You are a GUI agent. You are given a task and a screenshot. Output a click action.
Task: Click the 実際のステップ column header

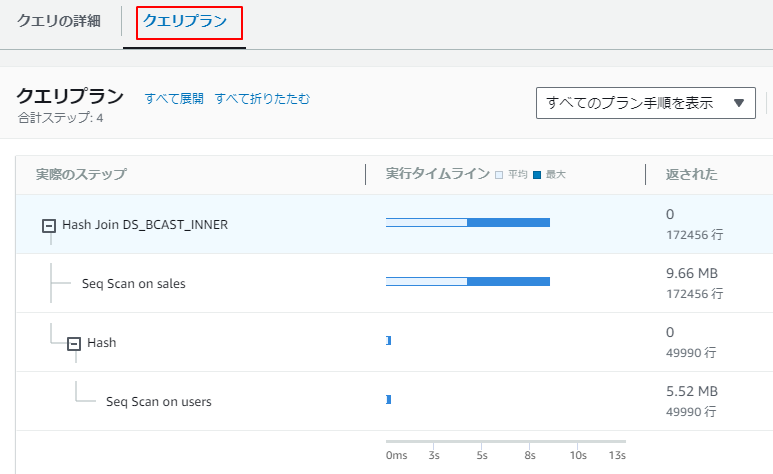(81, 174)
